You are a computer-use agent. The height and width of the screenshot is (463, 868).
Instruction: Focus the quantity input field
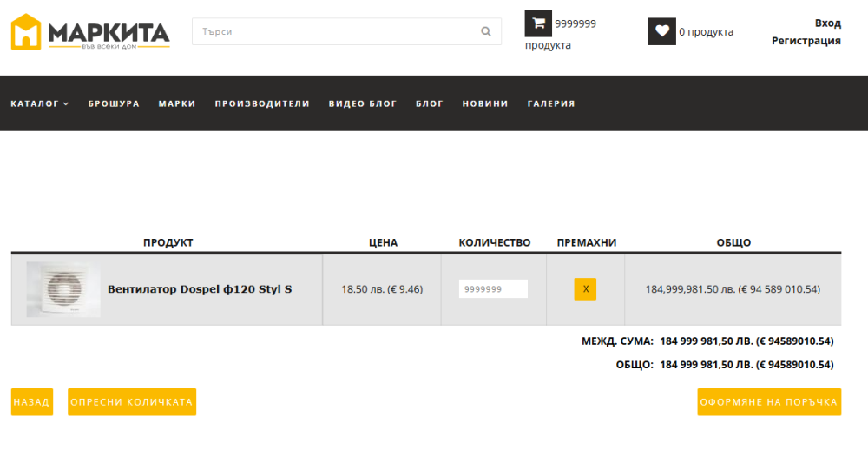point(493,289)
